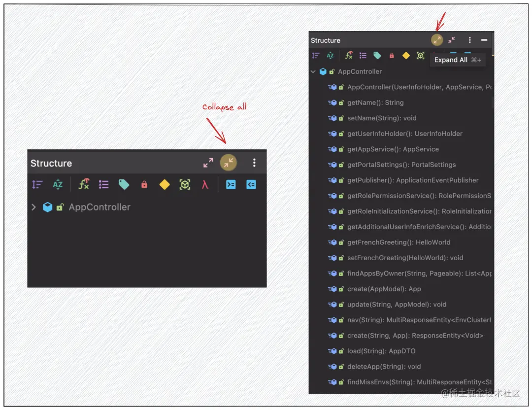Viewport: 532px width, 410px height.
Task: Select the setName(String): void method
Action: pyautogui.click(x=400, y=118)
